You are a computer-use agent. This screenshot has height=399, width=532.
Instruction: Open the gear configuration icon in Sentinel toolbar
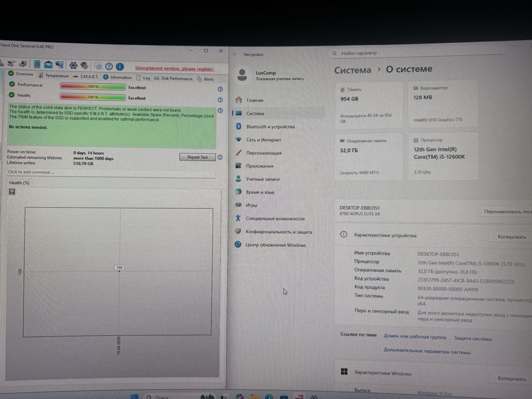73,65
